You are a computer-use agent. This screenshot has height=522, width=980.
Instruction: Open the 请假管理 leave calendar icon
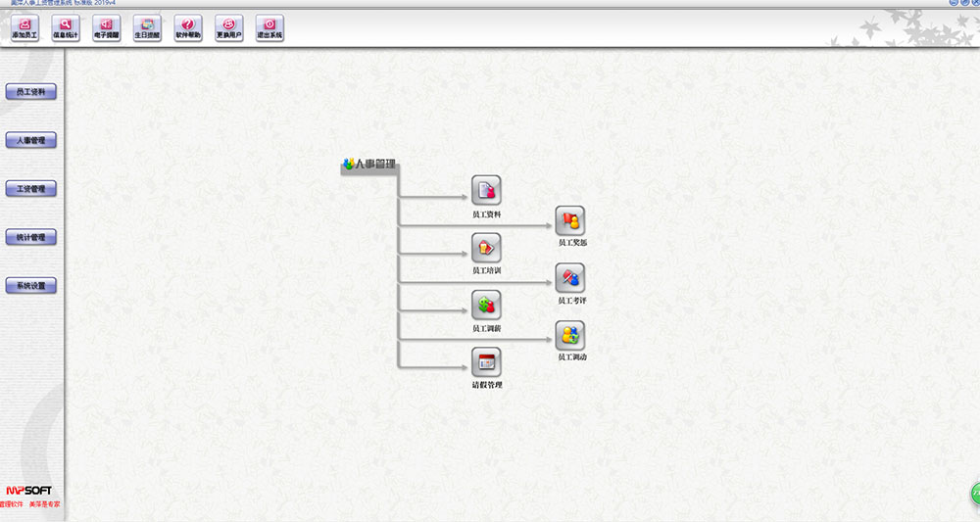tap(486, 363)
